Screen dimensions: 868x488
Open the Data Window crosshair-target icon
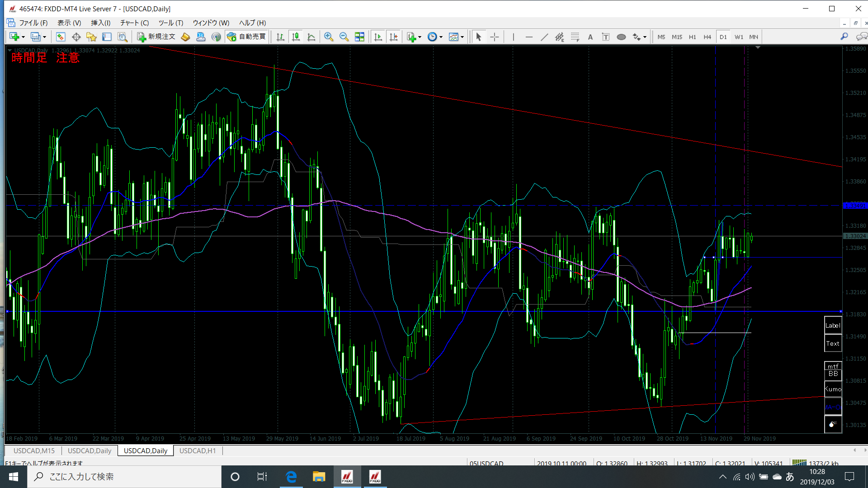click(x=76, y=37)
